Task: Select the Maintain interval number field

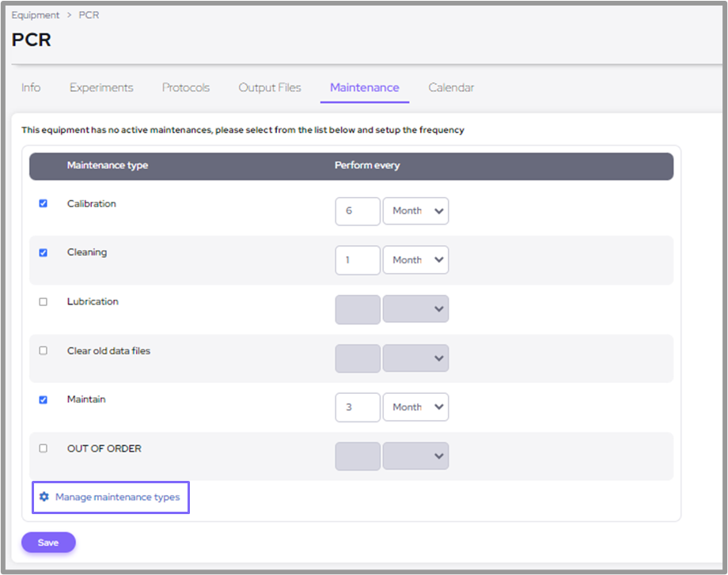Action: (358, 407)
